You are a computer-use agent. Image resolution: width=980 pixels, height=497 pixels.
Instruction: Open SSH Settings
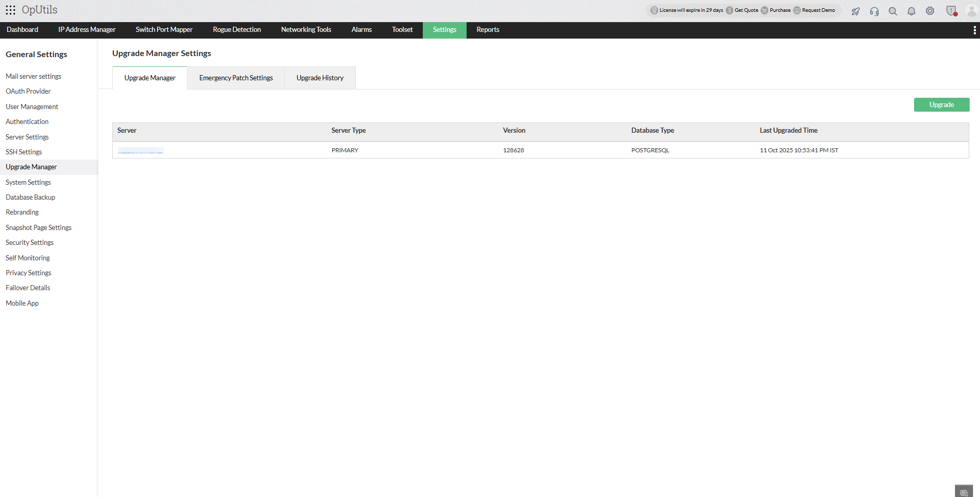[24, 152]
